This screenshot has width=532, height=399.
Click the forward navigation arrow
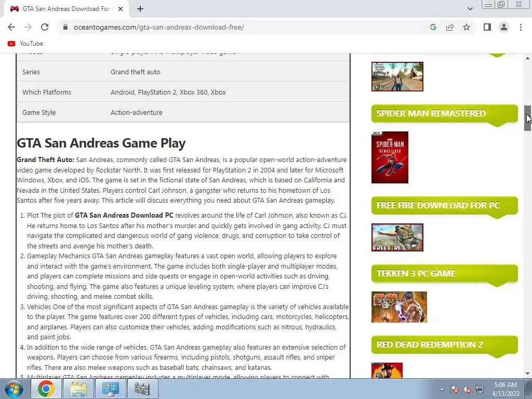click(x=28, y=27)
